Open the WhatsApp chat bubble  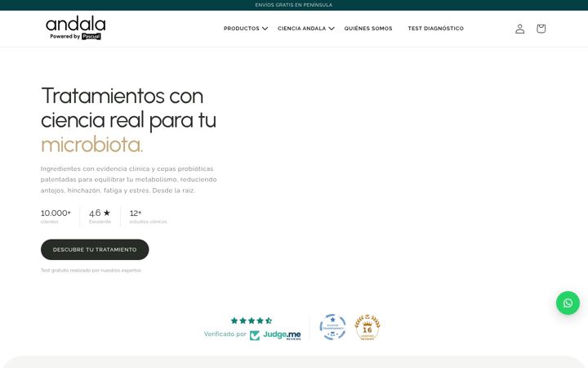[568, 303]
